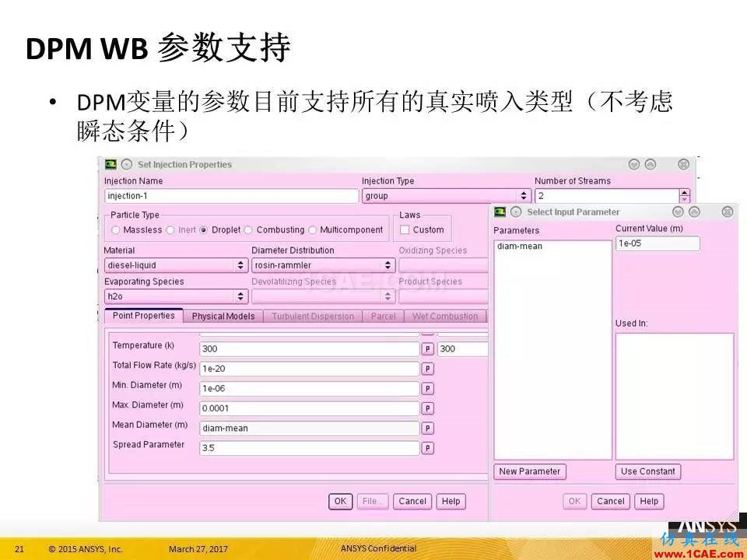747x560 pixels.
Task: Select the Combusting particle type
Action: coord(248,230)
